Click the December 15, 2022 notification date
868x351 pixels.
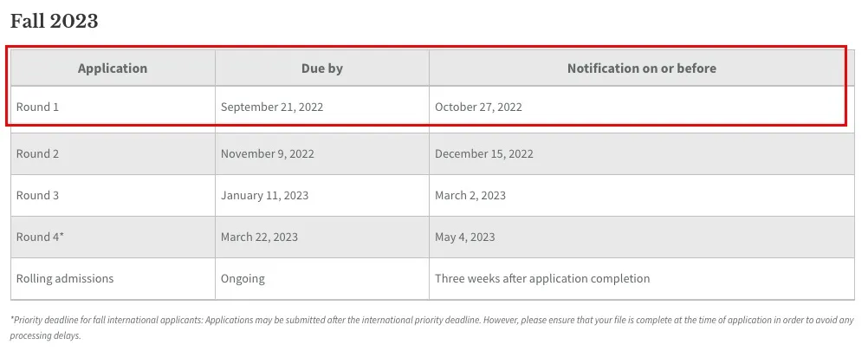coord(484,153)
